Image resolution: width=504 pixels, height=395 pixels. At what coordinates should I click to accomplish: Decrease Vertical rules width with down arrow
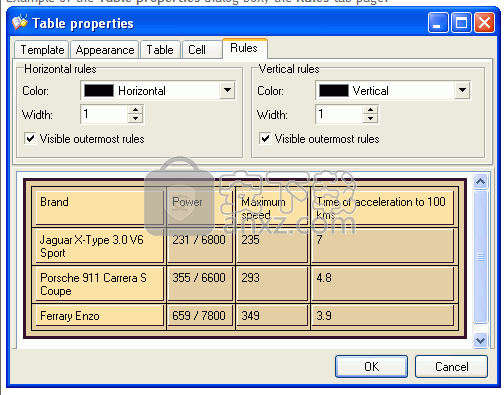point(370,119)
